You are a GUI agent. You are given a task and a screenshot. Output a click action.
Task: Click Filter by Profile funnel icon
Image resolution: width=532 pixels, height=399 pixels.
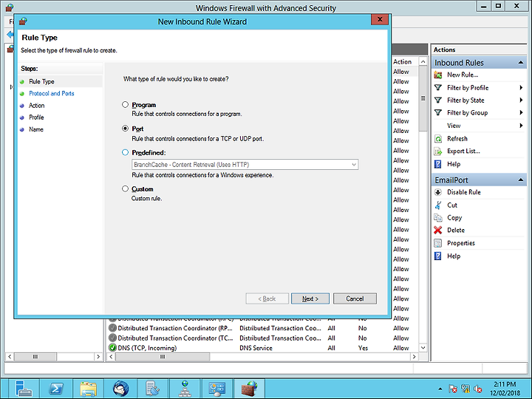click(x=438, y=87)
